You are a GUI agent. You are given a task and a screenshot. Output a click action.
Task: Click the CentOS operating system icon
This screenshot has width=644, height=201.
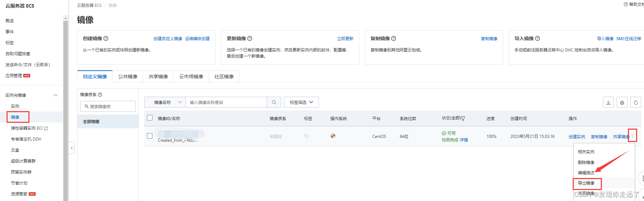tap(333, 136)
